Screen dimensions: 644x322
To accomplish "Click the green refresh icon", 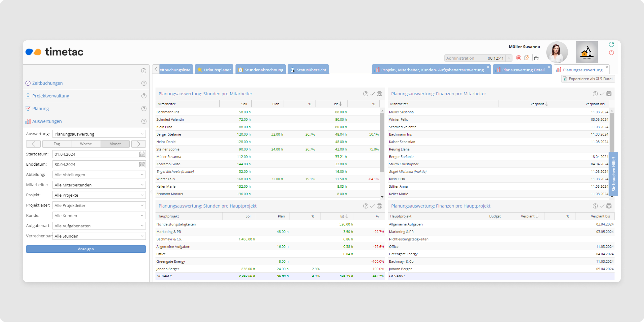I will [611, 44].
